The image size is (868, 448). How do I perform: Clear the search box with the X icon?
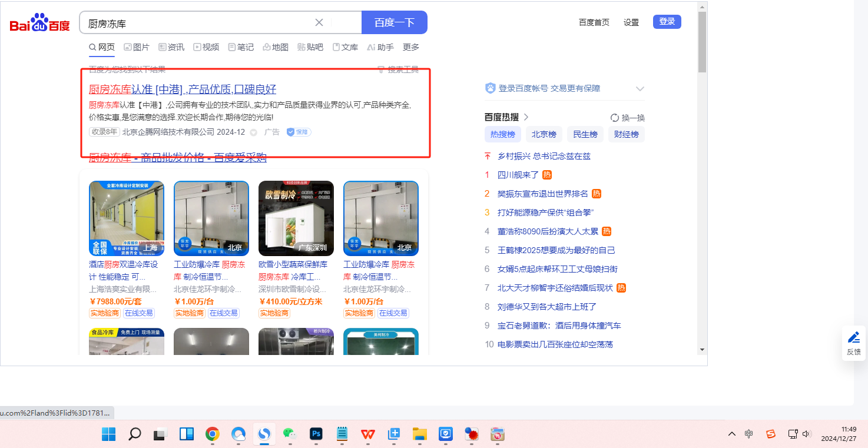[319, 22]
